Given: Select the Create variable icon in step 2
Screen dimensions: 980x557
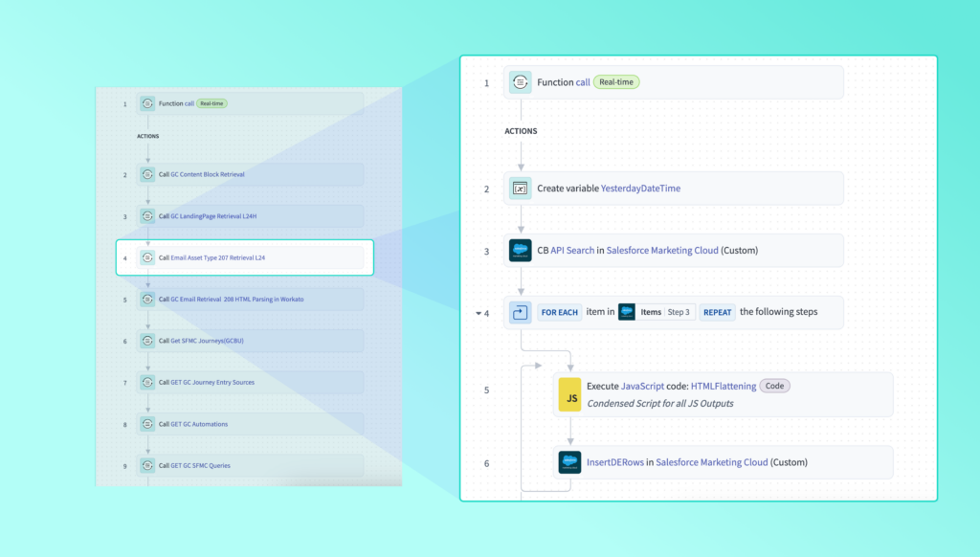Looking at the screenshot, I should click(520, 189).
